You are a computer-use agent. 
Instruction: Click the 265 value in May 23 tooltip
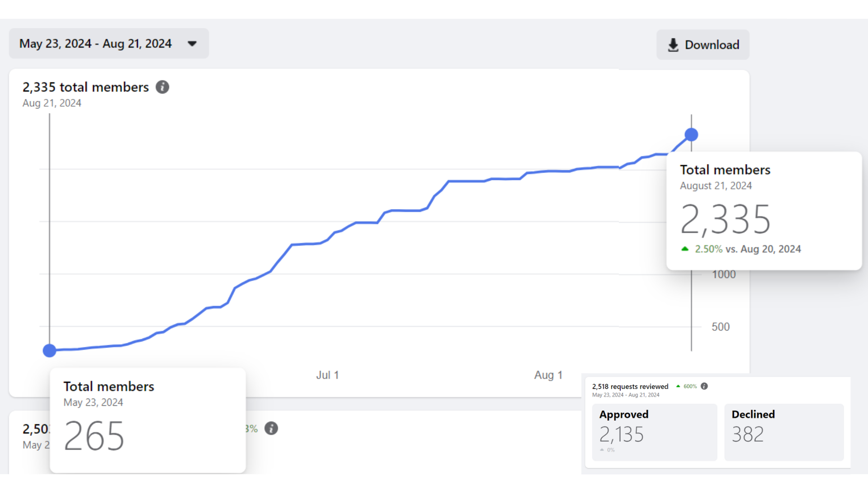coord(94,436)
